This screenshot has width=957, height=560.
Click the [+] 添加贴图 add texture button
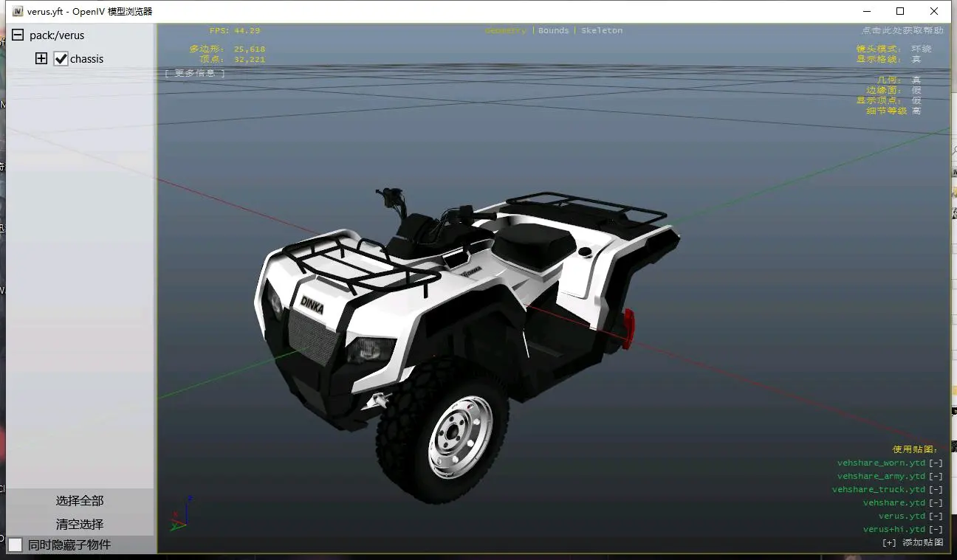pos(913,542)
